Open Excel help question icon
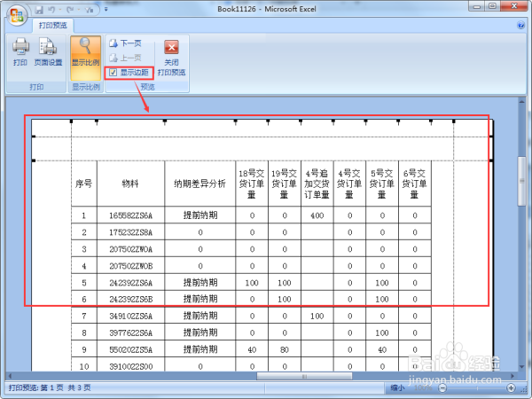The height and width of the screenshot is (399, 532). point(521,26)
